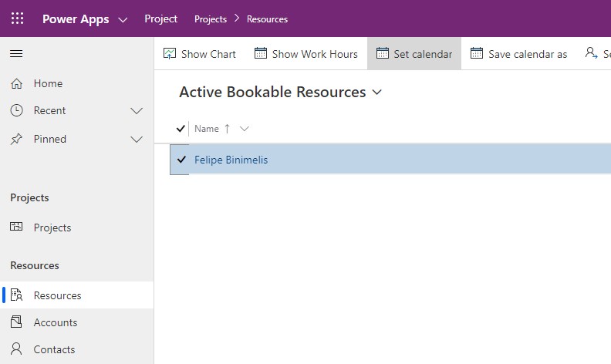Click the Name column header
The image size is (611, 364).
point(207,129)
